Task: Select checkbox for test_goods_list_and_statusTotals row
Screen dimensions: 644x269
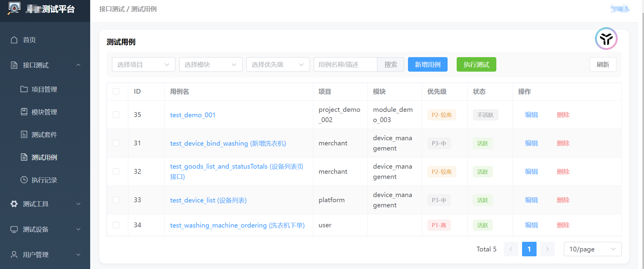Action: [x=116, y=172]
